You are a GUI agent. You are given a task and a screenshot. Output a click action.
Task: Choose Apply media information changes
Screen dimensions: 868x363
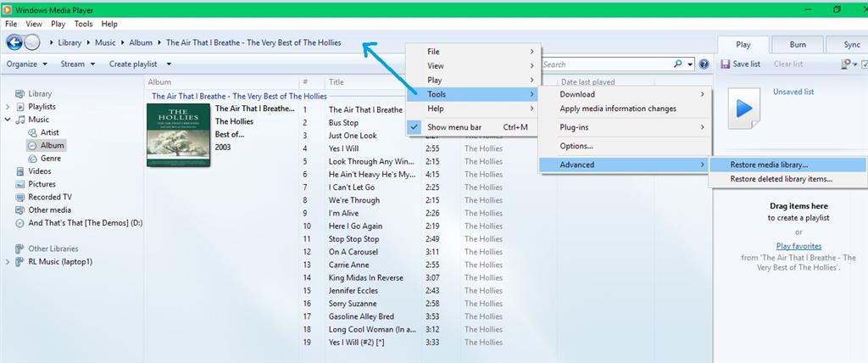[625, 109]
